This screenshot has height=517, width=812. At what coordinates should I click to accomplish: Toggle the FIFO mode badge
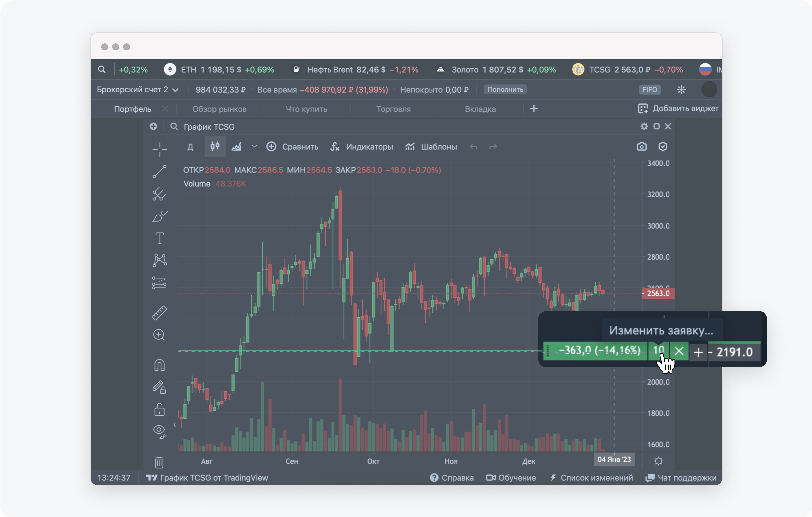(649, 90)
